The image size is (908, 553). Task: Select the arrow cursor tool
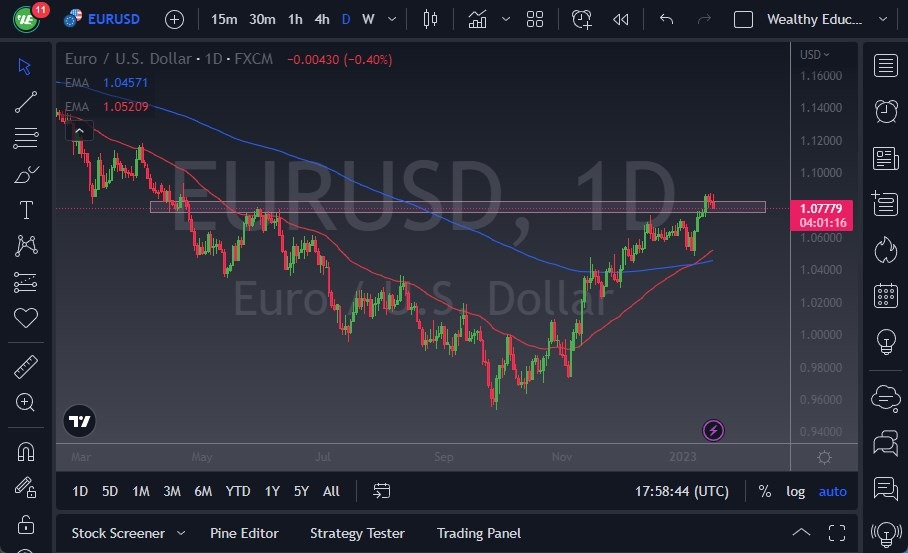(x=24, y=66)
